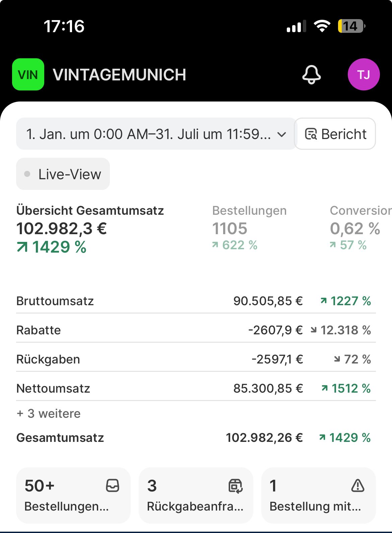Viewport: 392px width, 533px height.
Task: Open the Nettoumsatz row
Action: click(196, 388)
